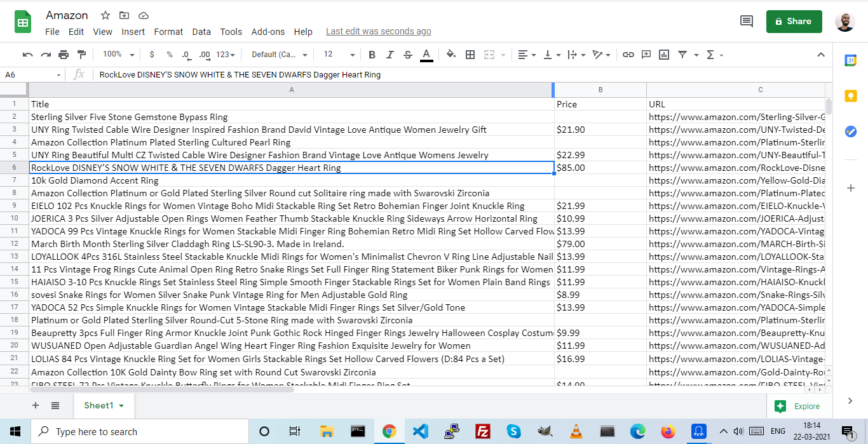868x444 pixels.
Task: Open text wrapping options
Action: 576,55
